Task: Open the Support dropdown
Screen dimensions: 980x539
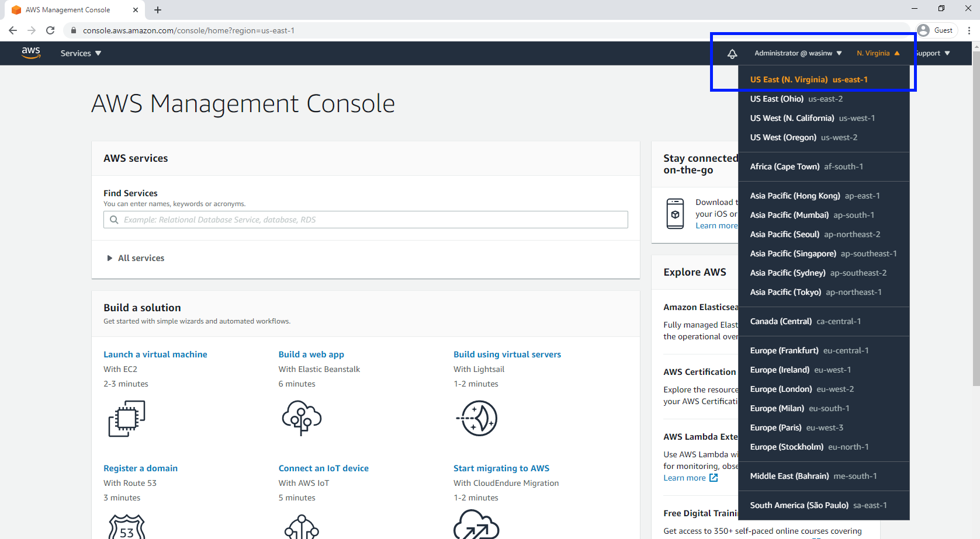Action: click(x=932, y=53)
